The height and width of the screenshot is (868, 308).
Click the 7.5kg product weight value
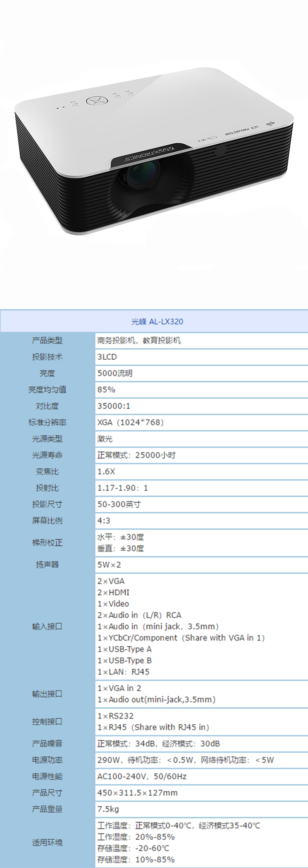108,809
